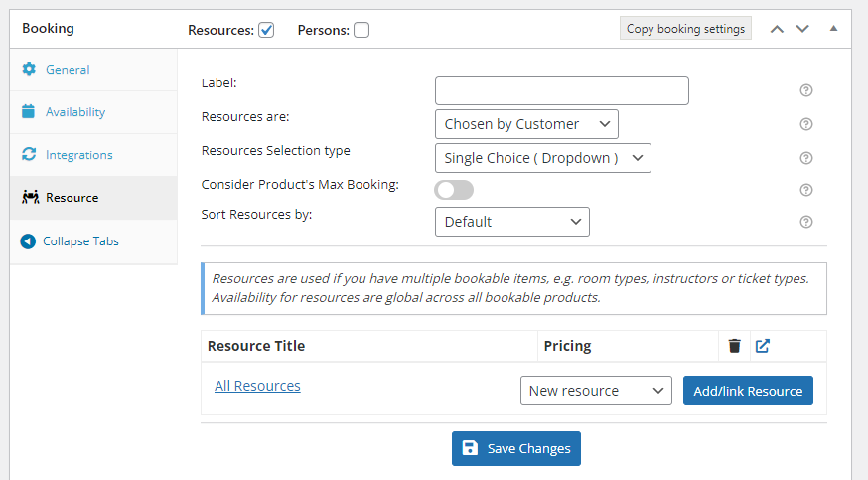868x480 pixels.
Task: Click the Collapse Tabs arrow icon
Action: coord(28,241)
